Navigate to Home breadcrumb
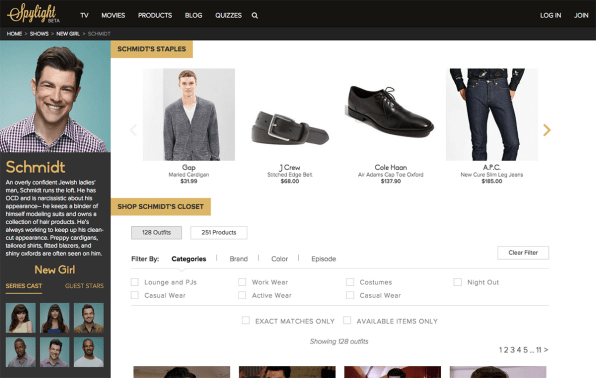Viewport: 596px width, 378px height. [x=14, y=34]
